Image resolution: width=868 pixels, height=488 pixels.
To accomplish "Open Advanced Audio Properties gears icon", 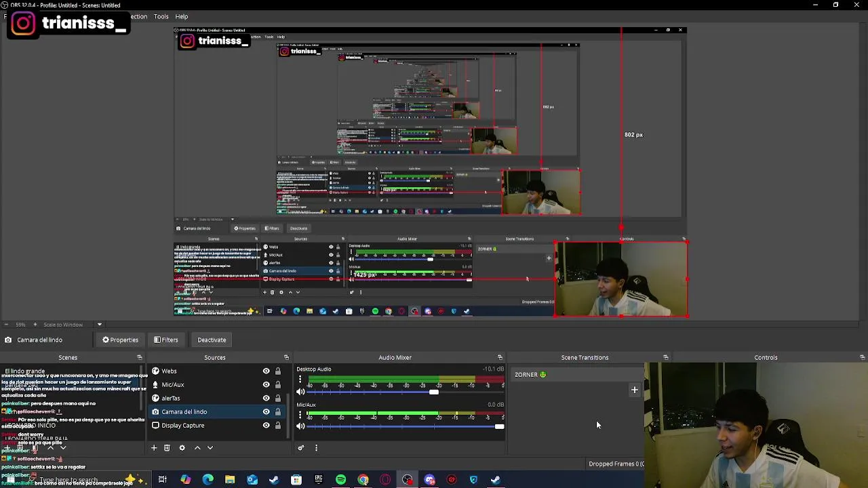I will 301,447.
